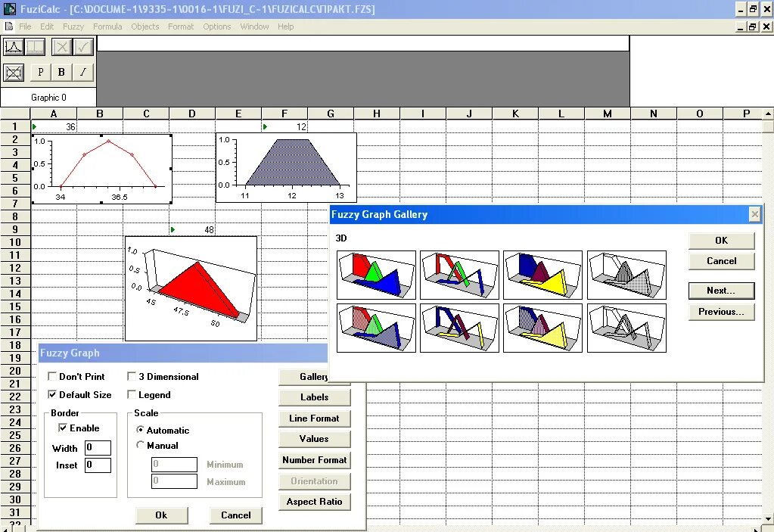This screenshot has width=774, height=532.
Task: Toggle the italic slash toolbar button
Action: [x=83, y=72]
